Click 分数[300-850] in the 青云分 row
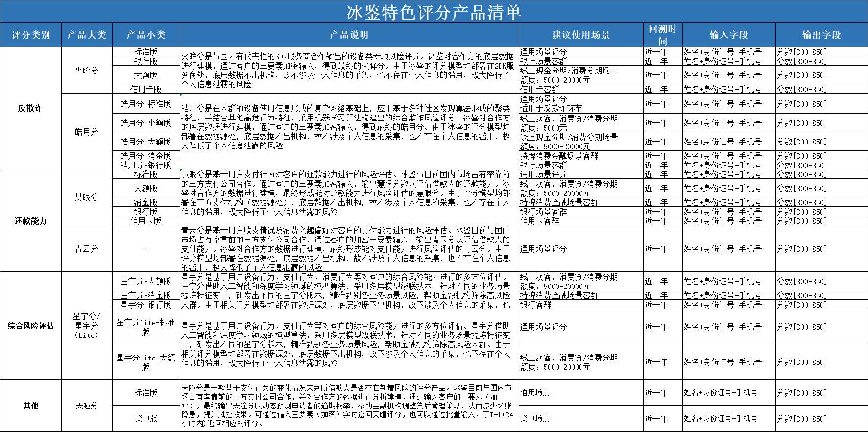Viewport: 868px width, 432px height. (821, 249)
